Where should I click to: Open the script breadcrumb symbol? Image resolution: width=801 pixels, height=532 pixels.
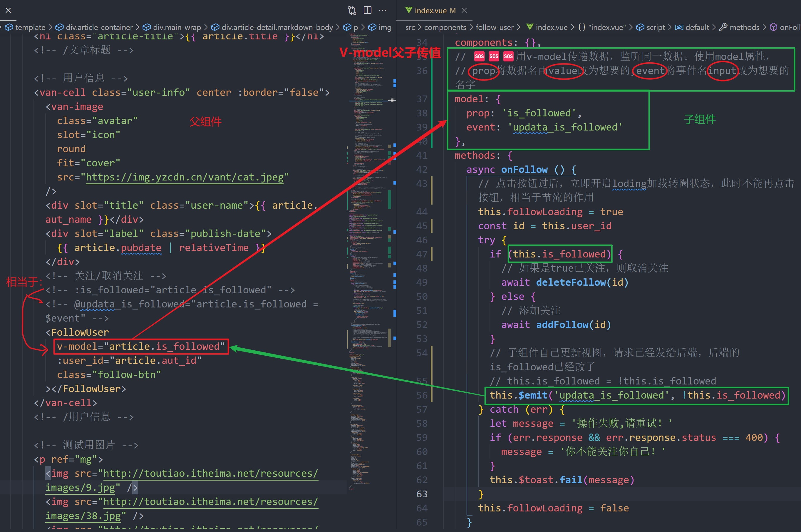pos(656,27)
